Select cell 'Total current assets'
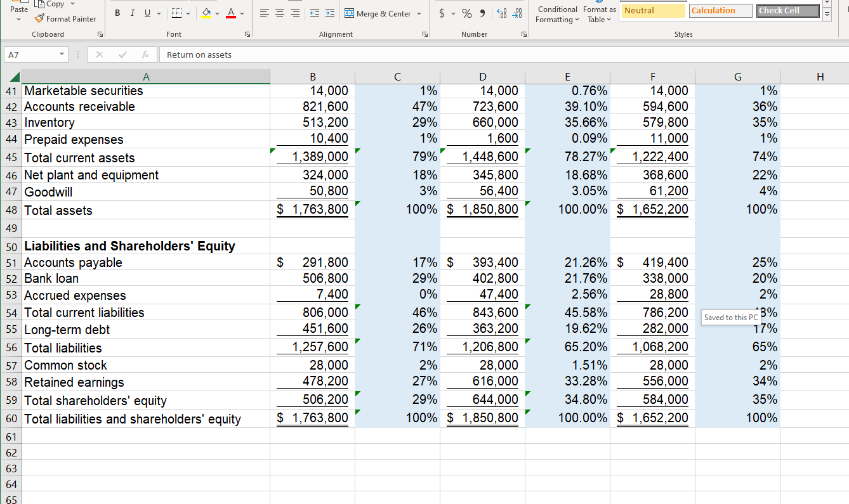Viewport: 849px width, 504px height. [x=147, y=157]
